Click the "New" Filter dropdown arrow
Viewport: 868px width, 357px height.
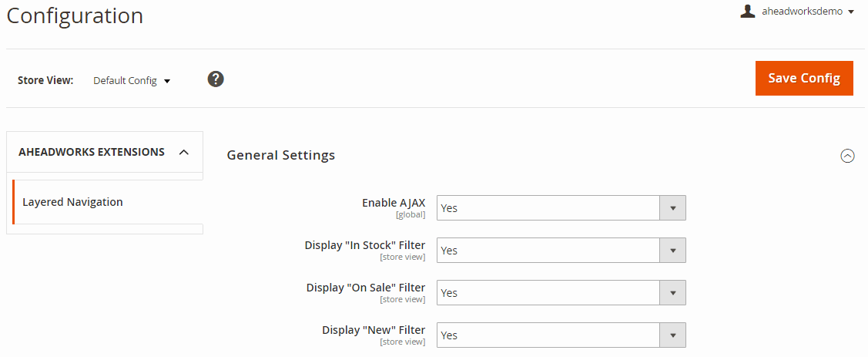click(672, 335)
